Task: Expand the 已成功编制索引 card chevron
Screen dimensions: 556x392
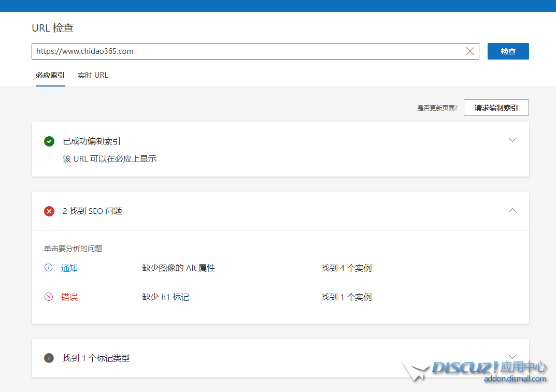Action: point(512,140)
